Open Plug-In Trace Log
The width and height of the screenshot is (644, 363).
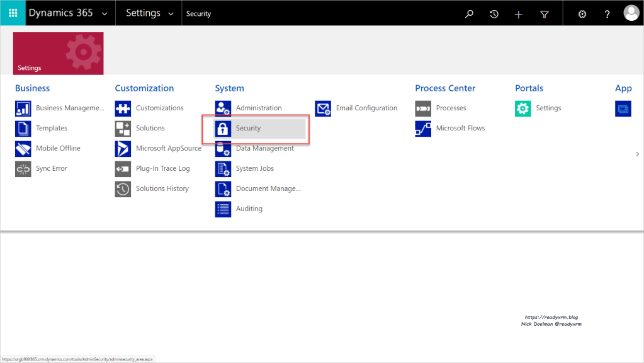point(162,169)
